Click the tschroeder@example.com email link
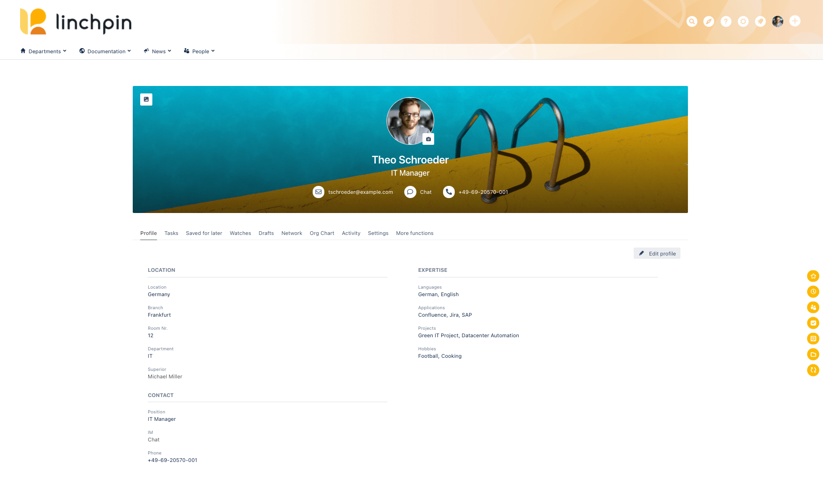The width and height of the screenshot is (823, 504). click(360, 192)
